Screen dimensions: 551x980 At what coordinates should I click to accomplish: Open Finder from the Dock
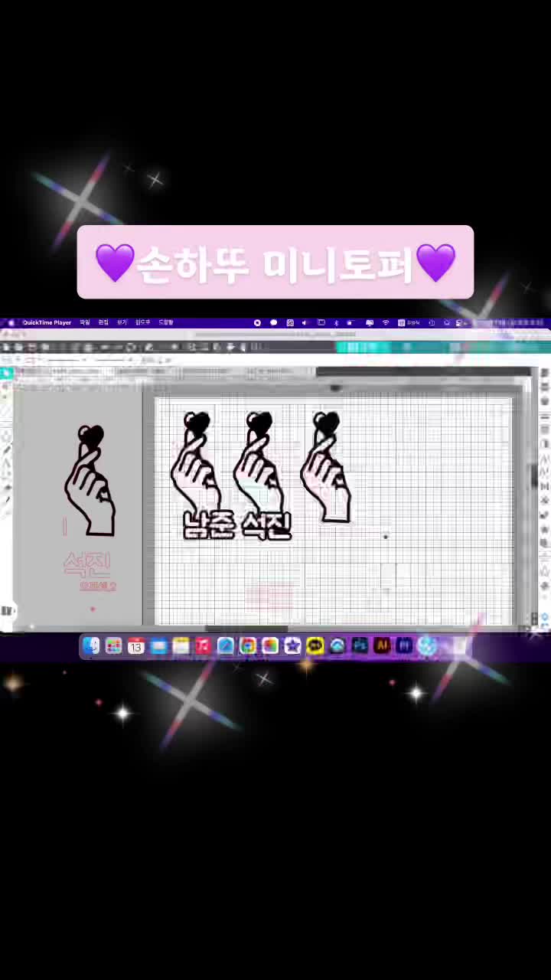91,646
